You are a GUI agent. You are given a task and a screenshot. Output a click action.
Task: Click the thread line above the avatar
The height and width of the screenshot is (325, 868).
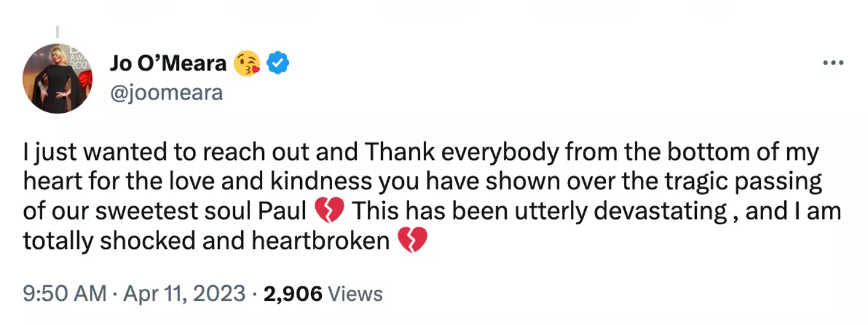pos(57,31)
